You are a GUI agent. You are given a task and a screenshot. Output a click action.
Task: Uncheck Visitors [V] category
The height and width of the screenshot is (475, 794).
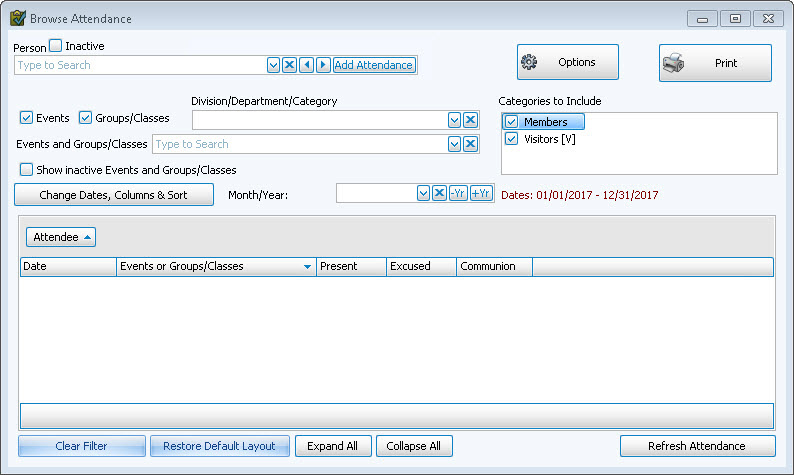[x=512, y=139]
